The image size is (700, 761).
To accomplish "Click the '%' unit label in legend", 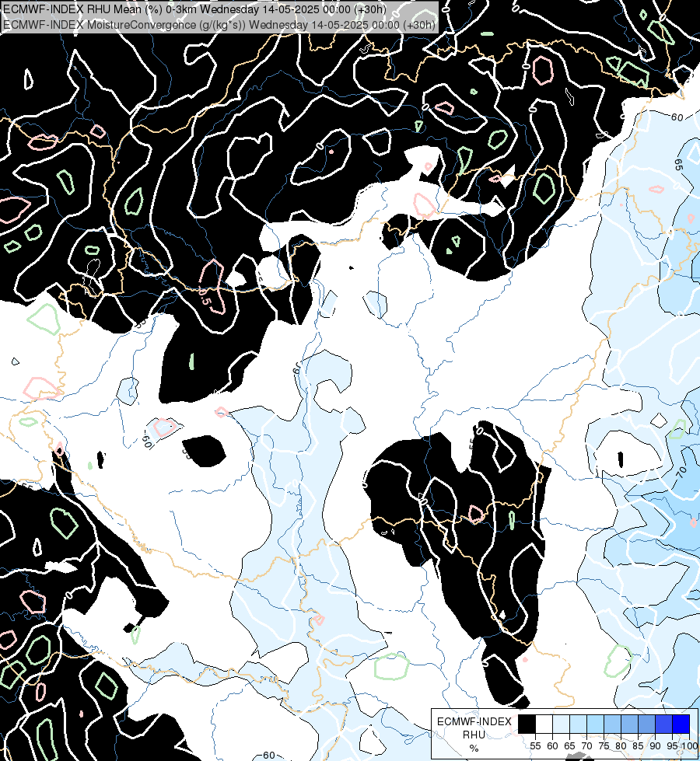I will (474, 749).
